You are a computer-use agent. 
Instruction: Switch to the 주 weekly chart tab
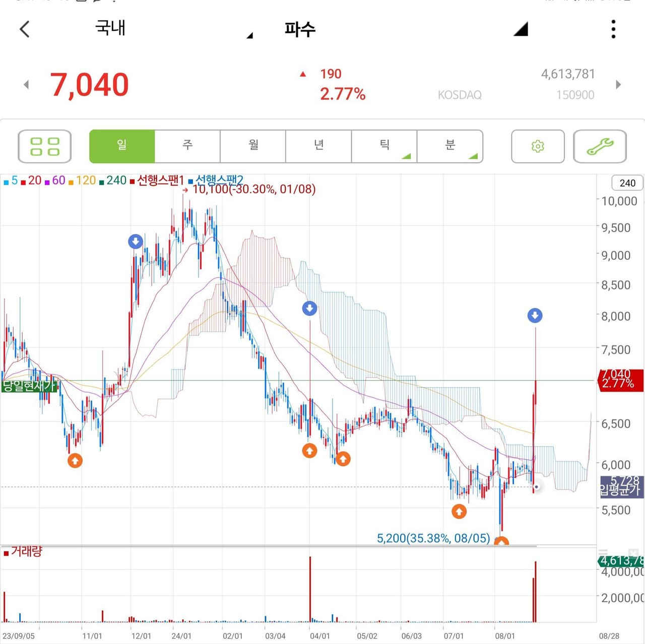[187, 146]
